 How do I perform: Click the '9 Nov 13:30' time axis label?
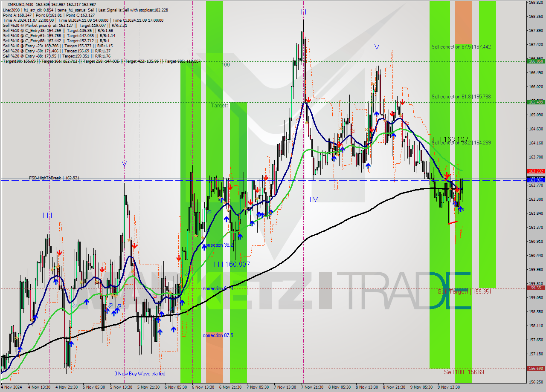[x=449, y=387]
